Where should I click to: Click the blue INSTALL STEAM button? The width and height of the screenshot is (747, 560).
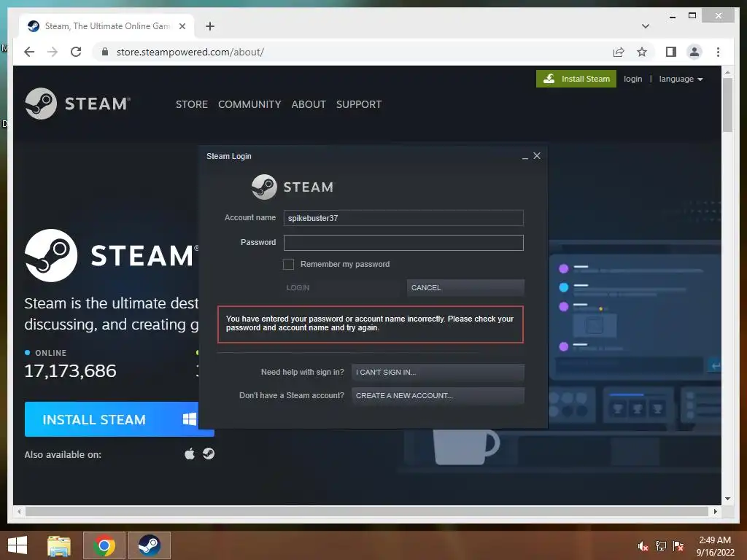point(119,419)
